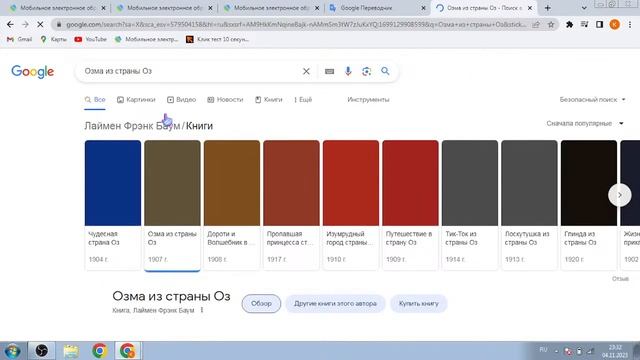Click the system clock in the taskbar

(616, 351)
